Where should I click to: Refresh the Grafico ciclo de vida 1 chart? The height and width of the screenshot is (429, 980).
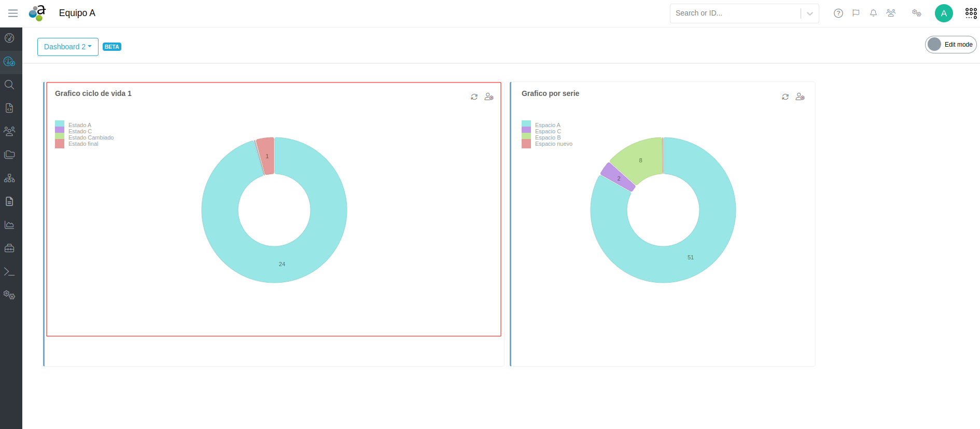(x=474, y=97)
